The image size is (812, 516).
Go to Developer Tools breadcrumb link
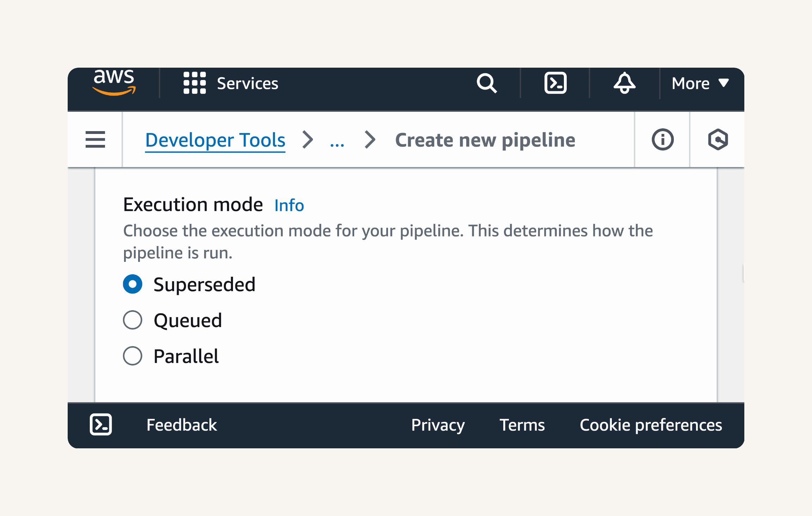click(x=215, y=140)
